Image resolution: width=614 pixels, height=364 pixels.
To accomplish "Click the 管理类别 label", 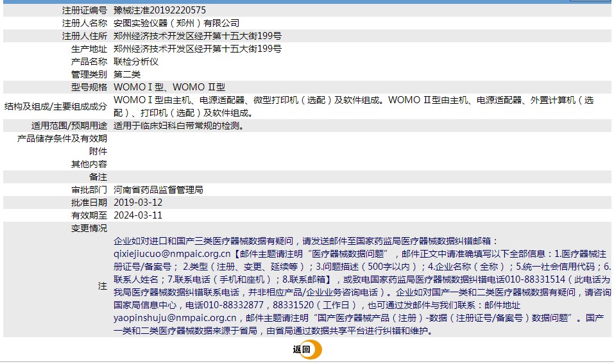I will point(89,74).
